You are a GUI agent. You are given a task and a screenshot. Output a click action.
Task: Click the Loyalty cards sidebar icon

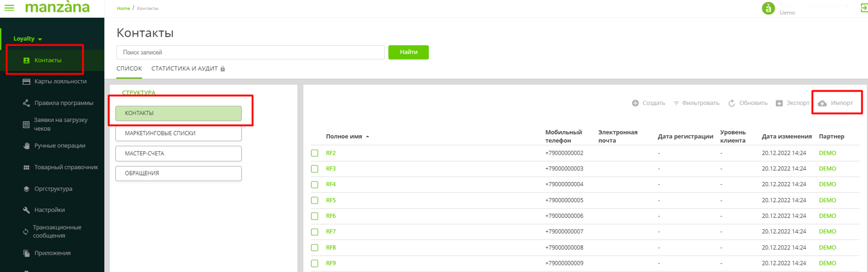point(26,82)
